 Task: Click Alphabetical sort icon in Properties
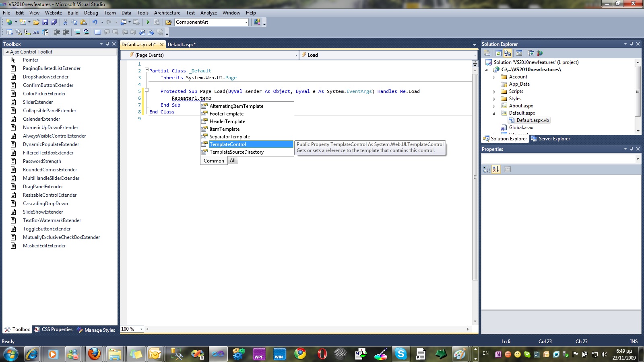[496, 169]
